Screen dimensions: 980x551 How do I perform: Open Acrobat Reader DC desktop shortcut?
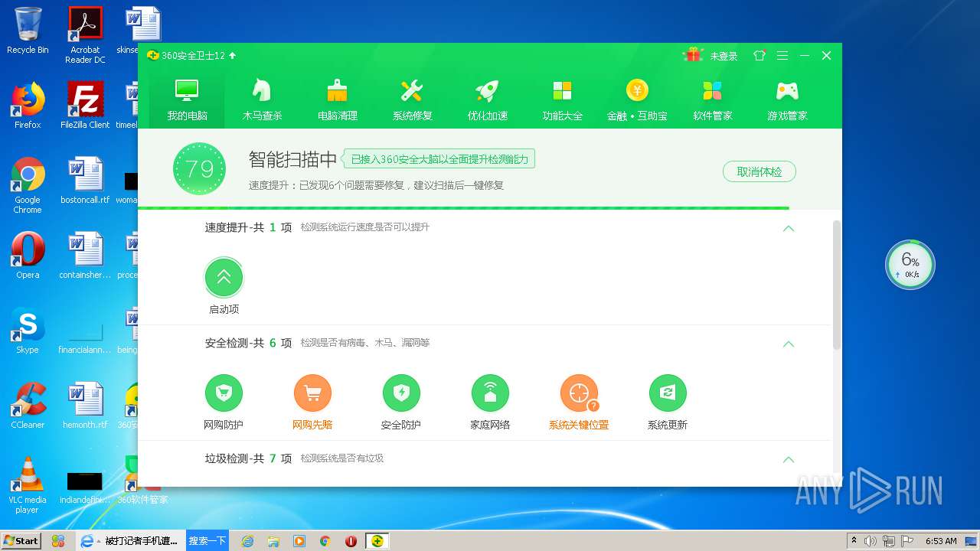pos(85,35)
